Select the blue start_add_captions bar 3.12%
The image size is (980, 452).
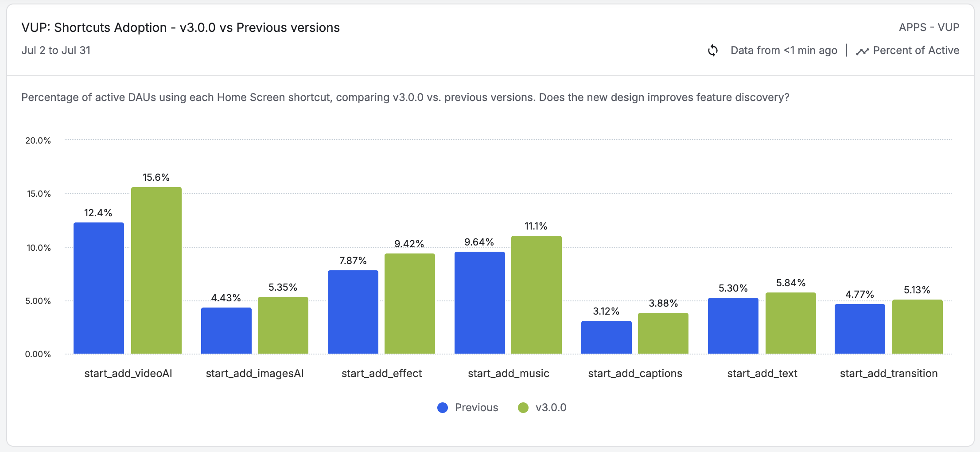(x=607, y=337)
